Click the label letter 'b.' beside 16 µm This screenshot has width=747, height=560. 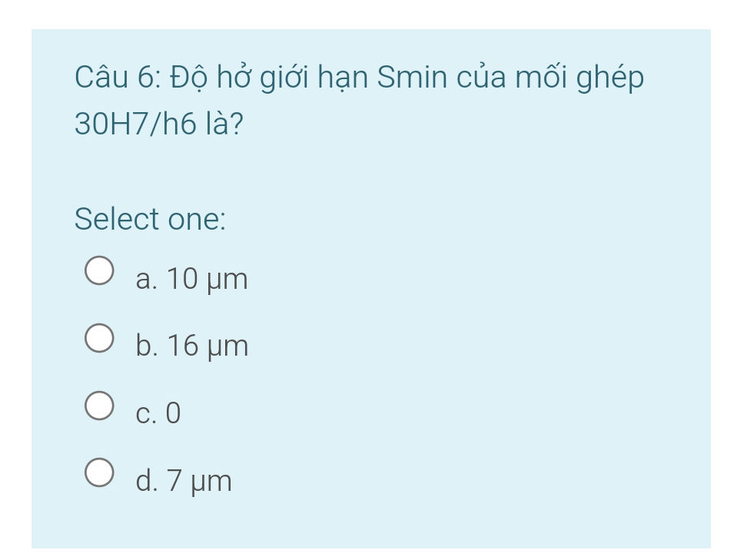coord(148,346)
